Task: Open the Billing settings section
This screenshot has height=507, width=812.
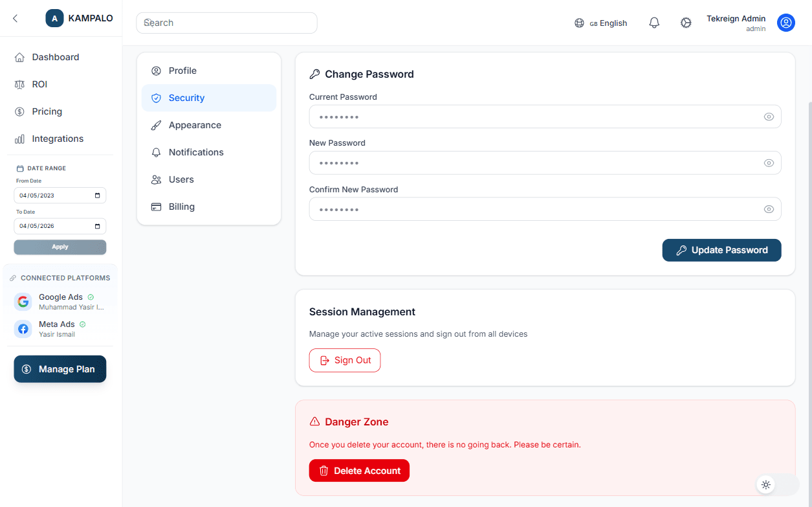Action: [181, 206]
